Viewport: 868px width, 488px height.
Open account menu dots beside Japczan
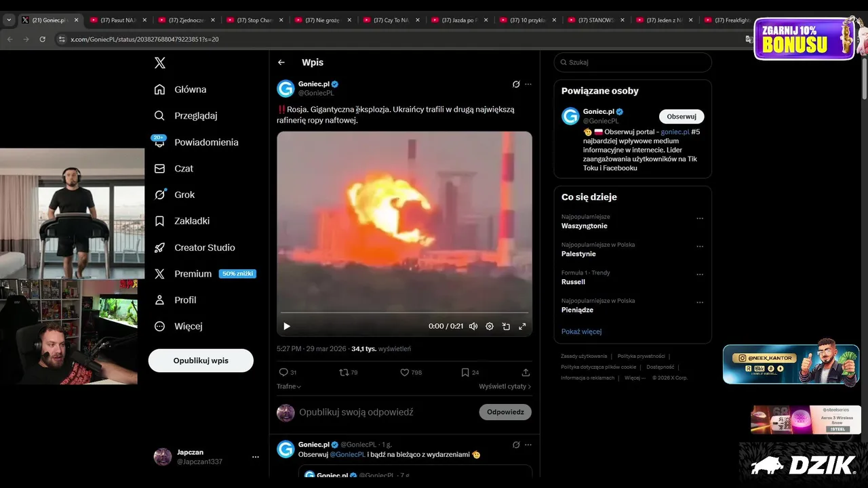pos(256,457)
